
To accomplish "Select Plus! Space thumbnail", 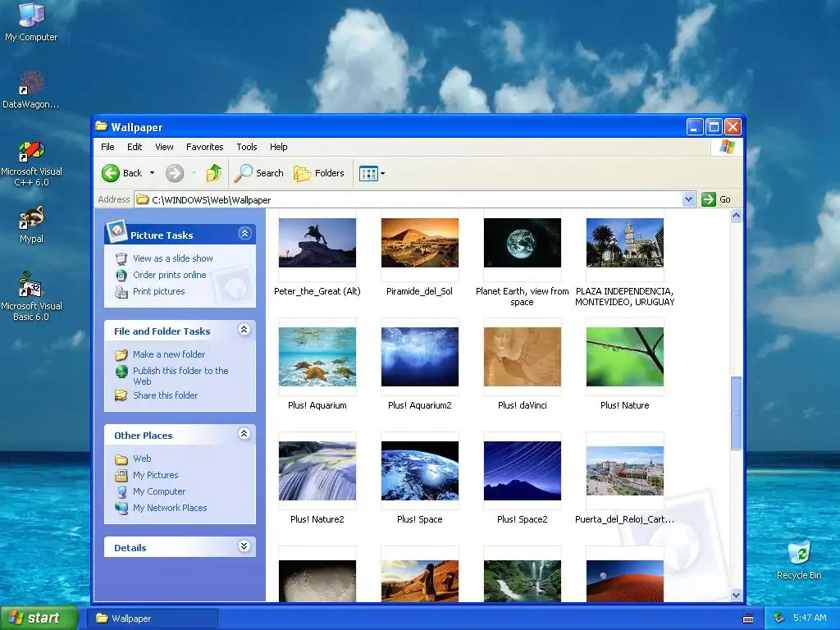I will [419, 471].
